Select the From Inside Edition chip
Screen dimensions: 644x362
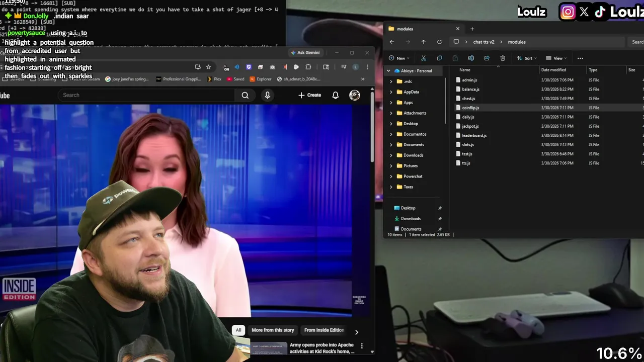click(x=324, y=330)
